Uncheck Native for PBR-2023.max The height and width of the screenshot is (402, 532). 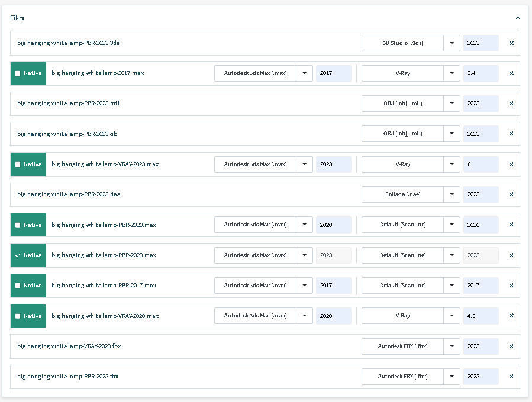click(x=18, y=255)
